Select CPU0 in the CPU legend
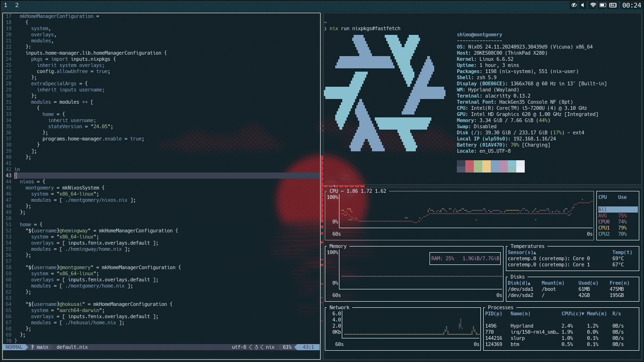This screenshot has width=644, height=362. [618, 222]
